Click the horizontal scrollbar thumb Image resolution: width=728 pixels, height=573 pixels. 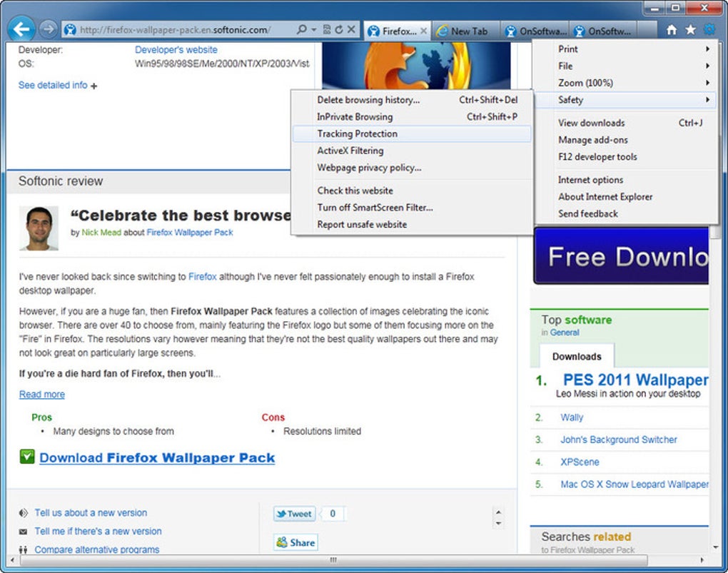point(333,560)
